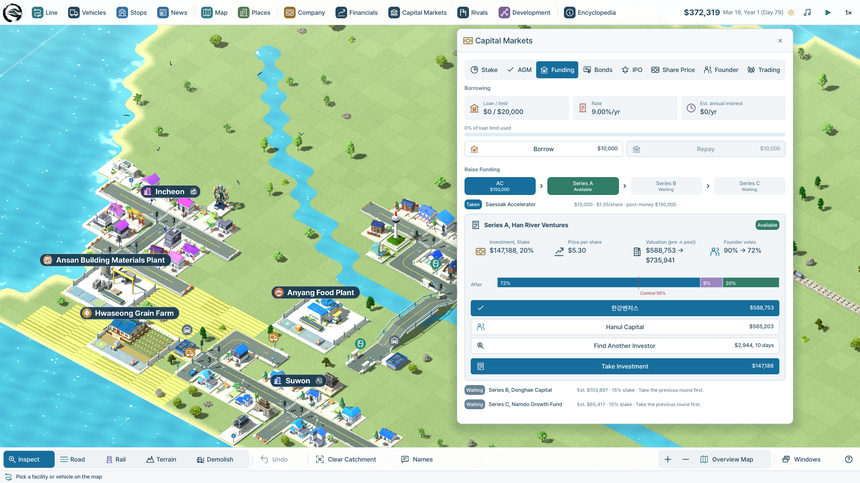Image resolution: width=860 pixels, height=483 pixels.
Task: Click the loan limit usage bar
Action: [x=625, y=134]
